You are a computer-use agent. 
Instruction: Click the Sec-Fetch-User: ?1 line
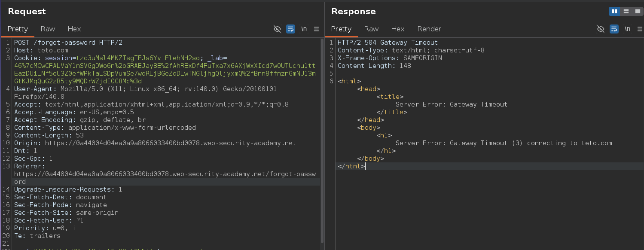[49, 220]
